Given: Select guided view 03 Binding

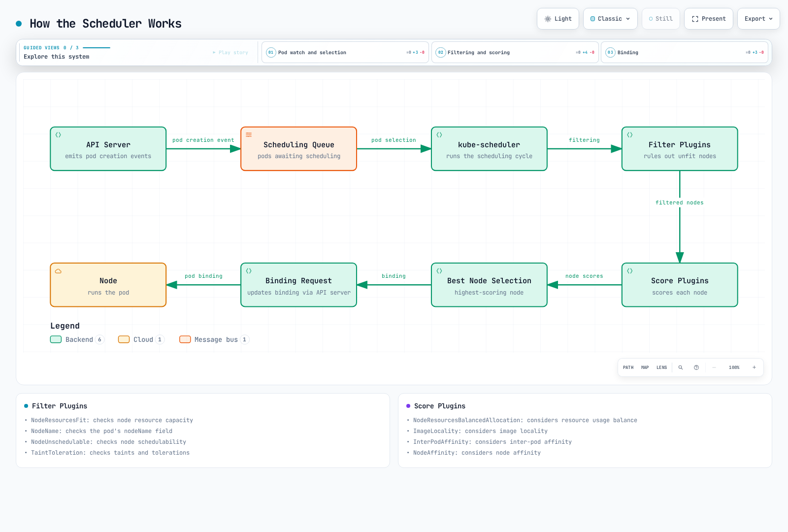Looking at the screenshot, I should (x=685, y=52).
